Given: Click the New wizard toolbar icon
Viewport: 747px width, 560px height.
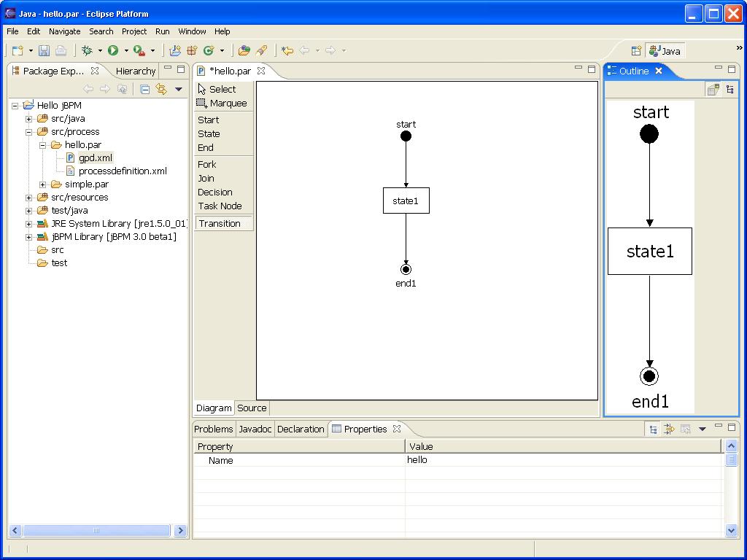Looking at the screenshot, I should (x=18, y=50).
